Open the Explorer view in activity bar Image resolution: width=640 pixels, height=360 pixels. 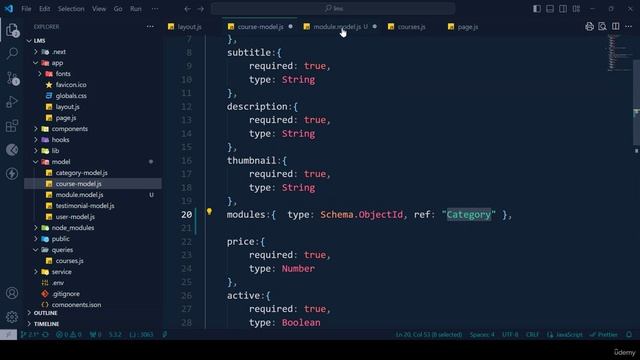pyautogui.click(x=12, y=30)
